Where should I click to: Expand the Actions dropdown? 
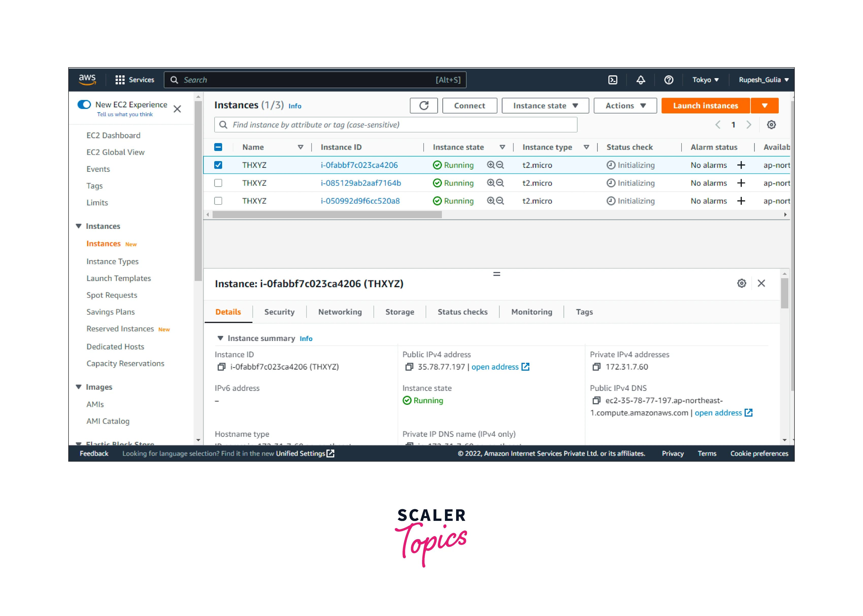click(625, 106)
